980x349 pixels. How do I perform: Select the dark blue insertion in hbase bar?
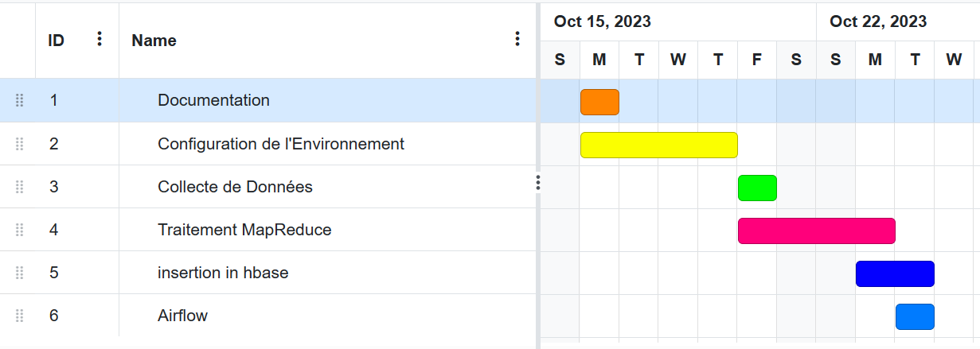tap(895, 273)
